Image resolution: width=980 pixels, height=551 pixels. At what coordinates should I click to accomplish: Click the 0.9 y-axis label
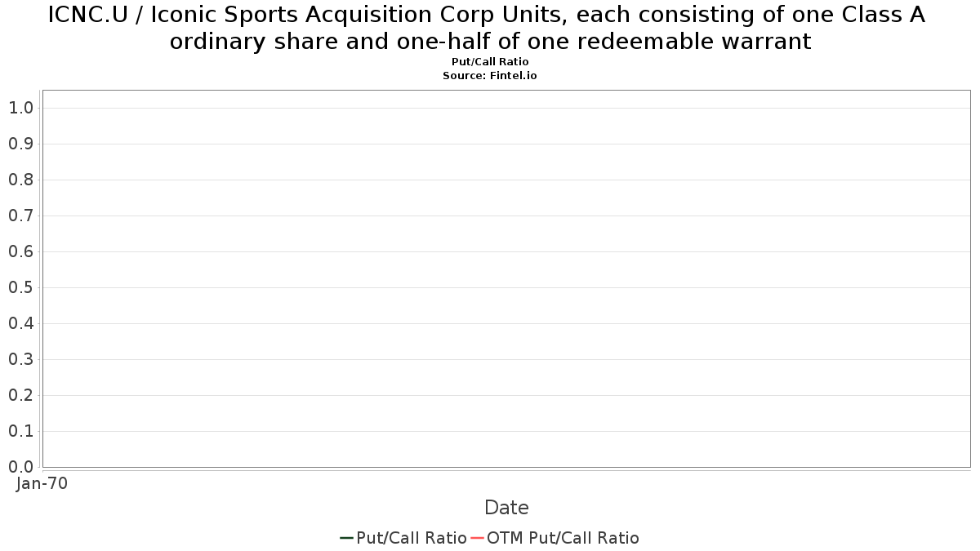click(20, 144)
